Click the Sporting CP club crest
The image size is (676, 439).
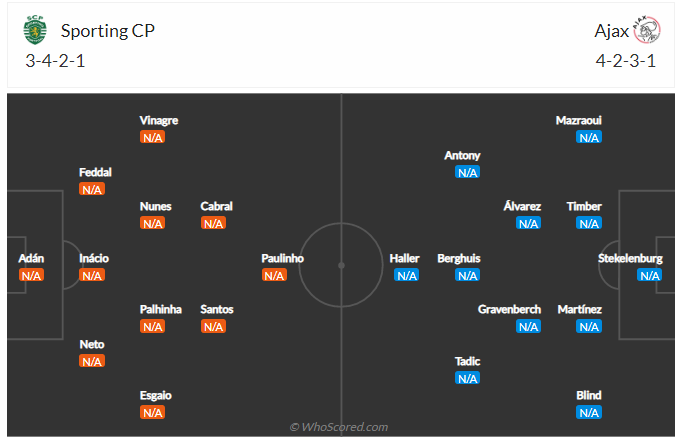pyautogui.click(x=36, y=31)
